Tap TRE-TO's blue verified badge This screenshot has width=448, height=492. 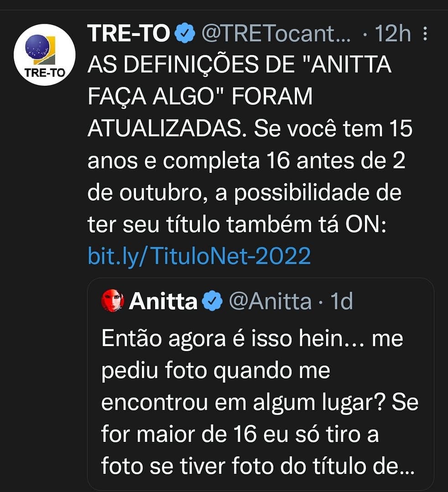(185, 34)
